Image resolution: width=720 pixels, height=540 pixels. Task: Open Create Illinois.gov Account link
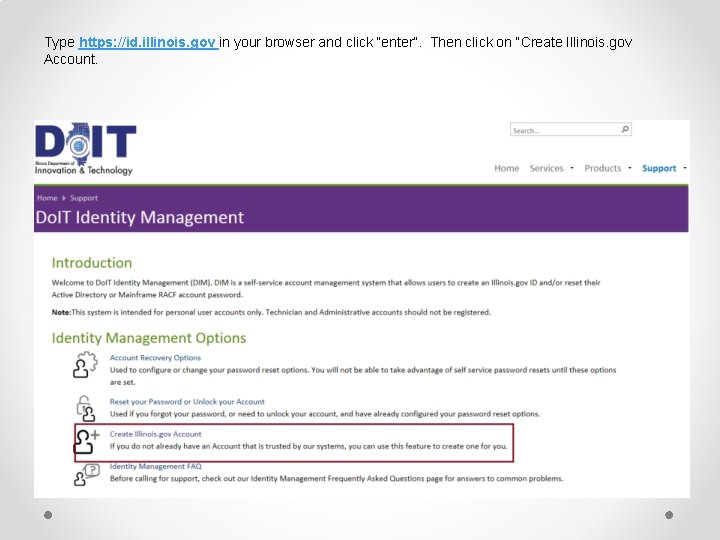click(x=155, y=434)
